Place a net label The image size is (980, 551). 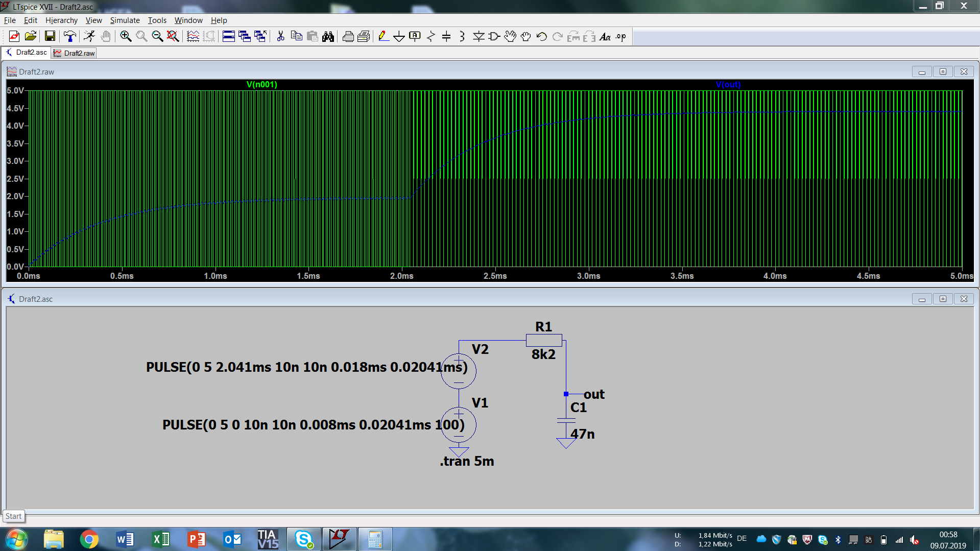click(x=415, y=36)
